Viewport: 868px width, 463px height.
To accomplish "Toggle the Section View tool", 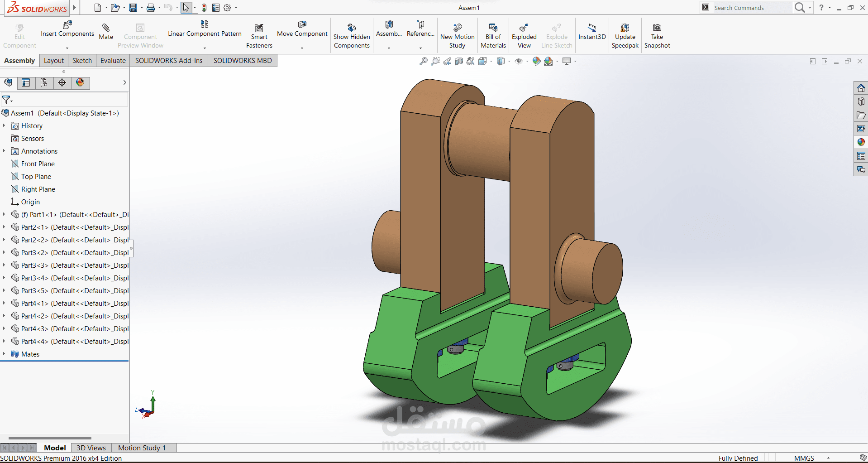I will (x=459, y=61).
